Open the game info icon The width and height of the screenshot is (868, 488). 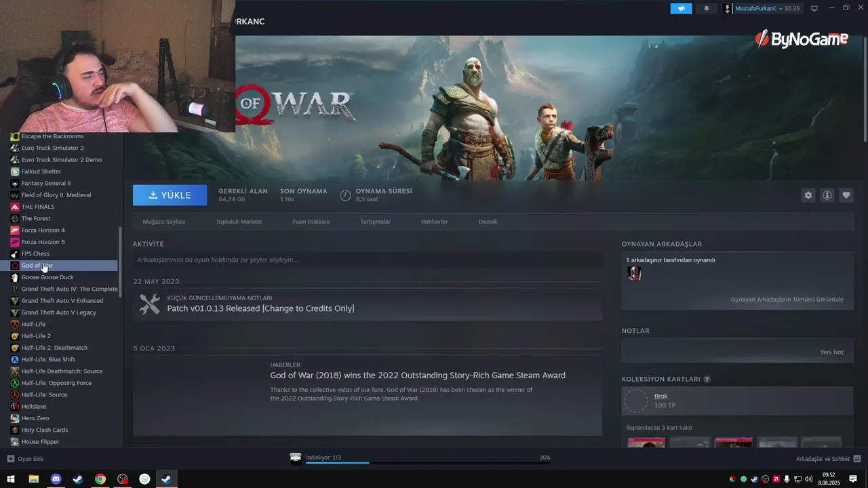click(827, 195)
